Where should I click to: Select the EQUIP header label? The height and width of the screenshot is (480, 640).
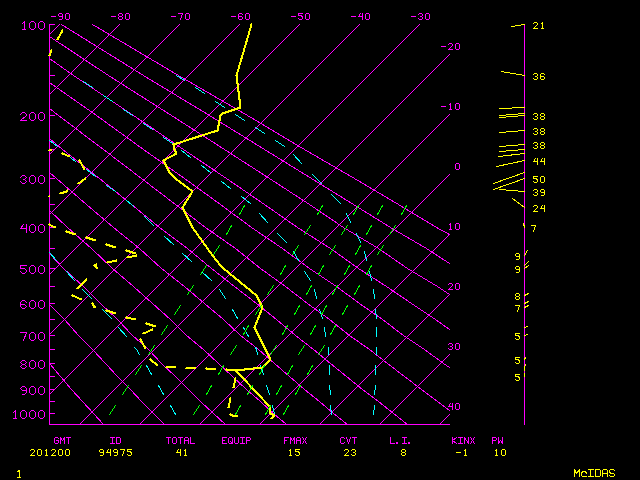pyautogui.click(x=237, y=440)
